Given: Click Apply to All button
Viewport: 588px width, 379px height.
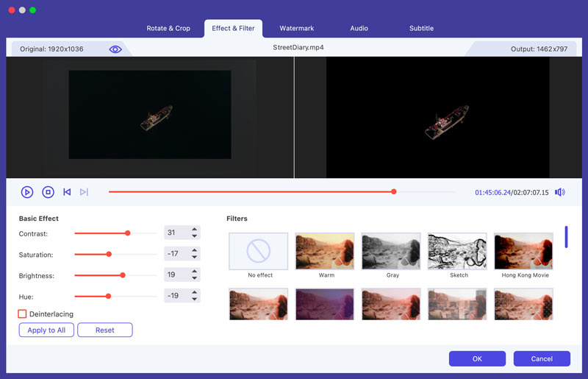Looking at the screenshot, I should click(x=46, y=330).
